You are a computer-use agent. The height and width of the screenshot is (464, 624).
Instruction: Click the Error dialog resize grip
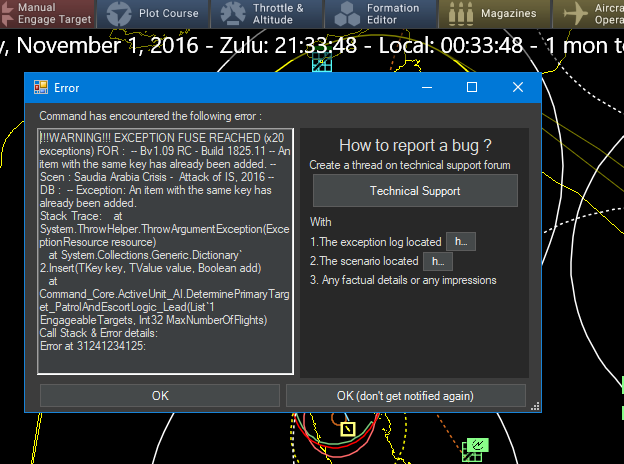coord(536,406)
